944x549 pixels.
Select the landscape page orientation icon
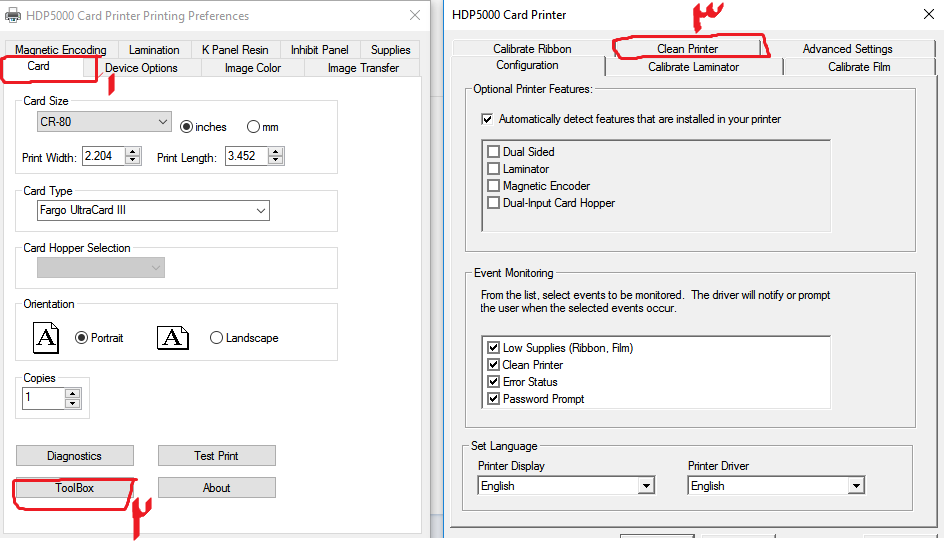173,338
